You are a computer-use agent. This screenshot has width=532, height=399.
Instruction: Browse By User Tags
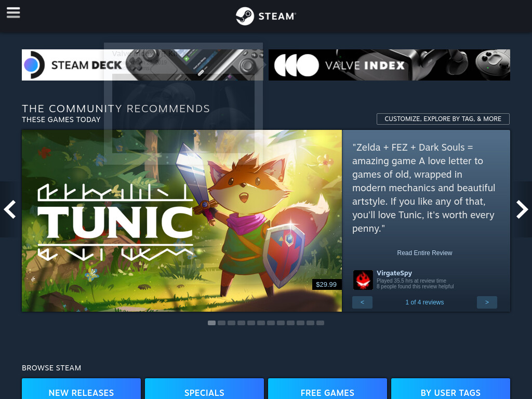(450, 389)
